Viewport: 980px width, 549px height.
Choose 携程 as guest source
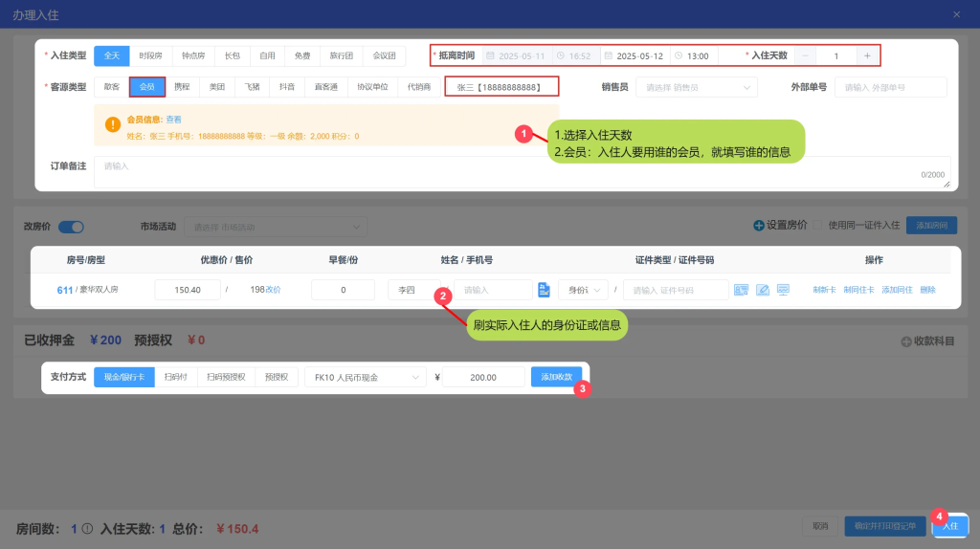(x=182, y=87)
